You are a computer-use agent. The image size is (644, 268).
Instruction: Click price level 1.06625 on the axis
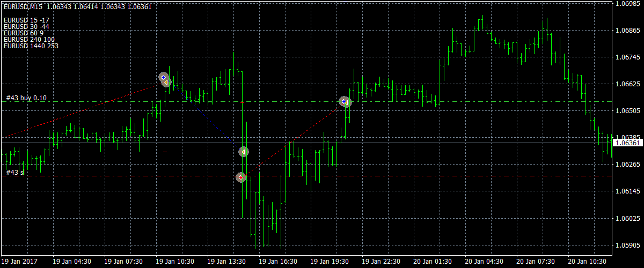627,84
